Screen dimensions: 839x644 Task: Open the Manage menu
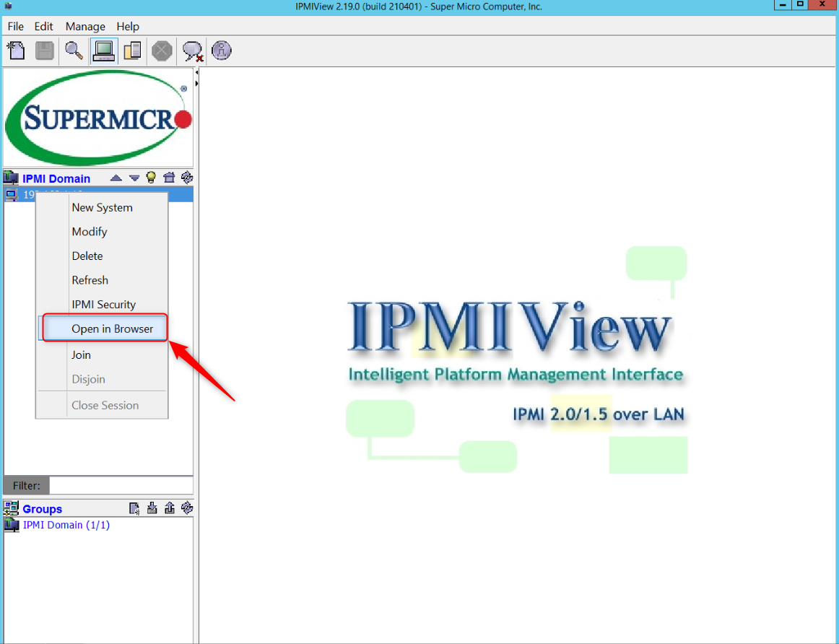[85, 26]
